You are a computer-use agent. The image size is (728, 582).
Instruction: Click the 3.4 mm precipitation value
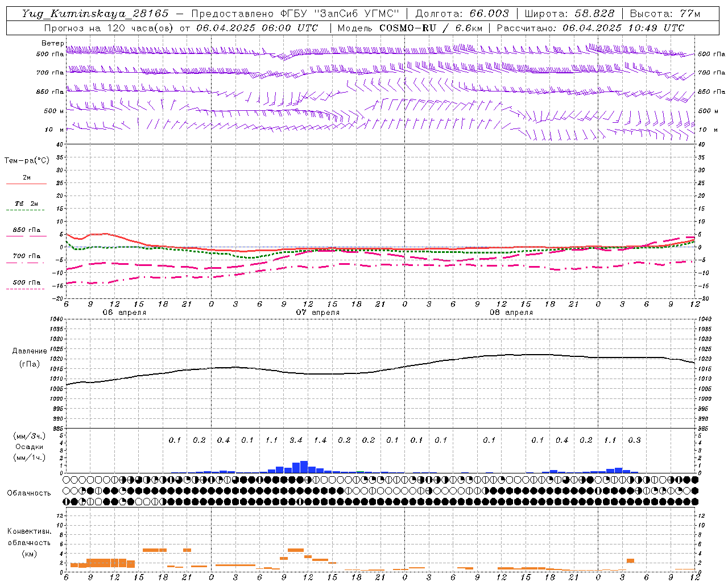pyautogui.click(x=296, y=440)
